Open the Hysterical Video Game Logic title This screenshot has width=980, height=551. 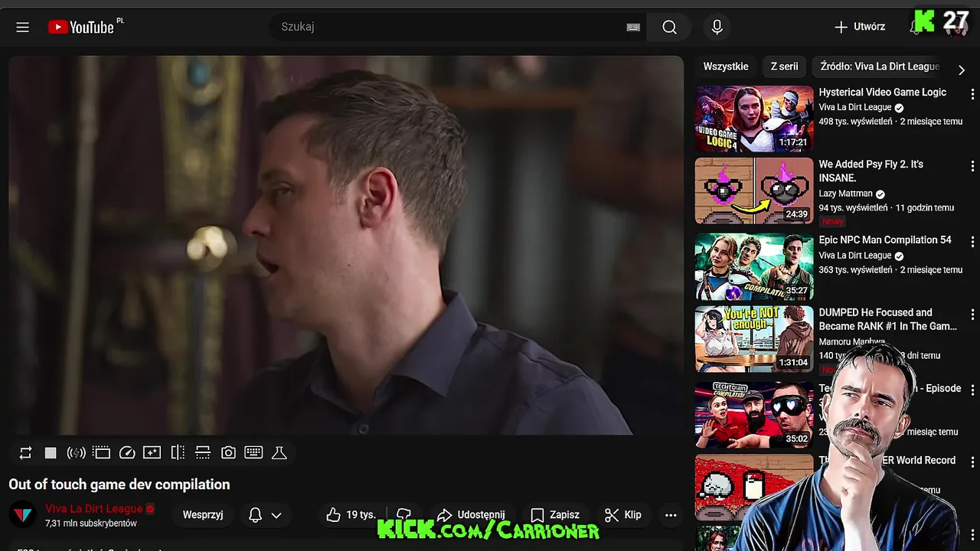[x=882, y=93]
